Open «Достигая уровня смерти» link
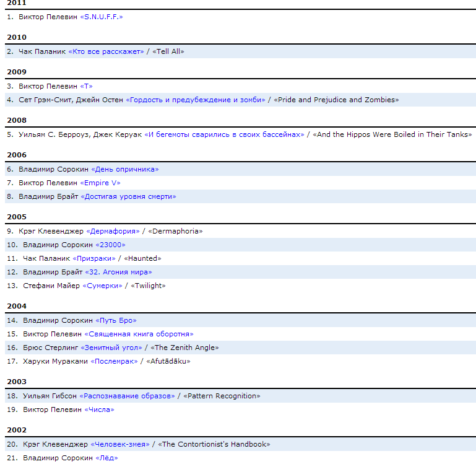This screenshot has width=476, height=464. [128, 196]
